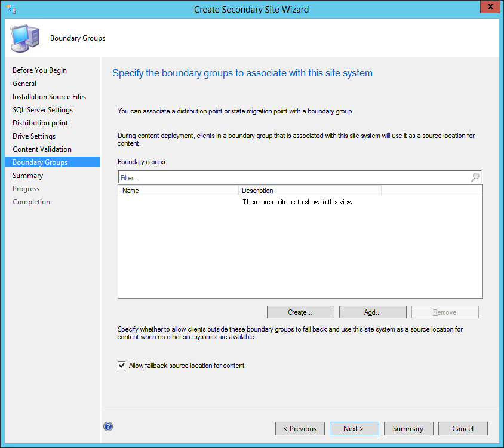Select Boundary Groups in the sidebar

tap(53, 162)
